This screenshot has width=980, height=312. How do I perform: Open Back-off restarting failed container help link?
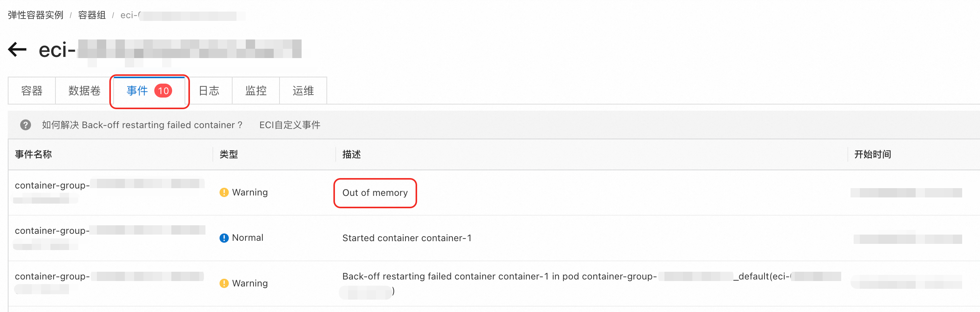[x=142, y=125]
